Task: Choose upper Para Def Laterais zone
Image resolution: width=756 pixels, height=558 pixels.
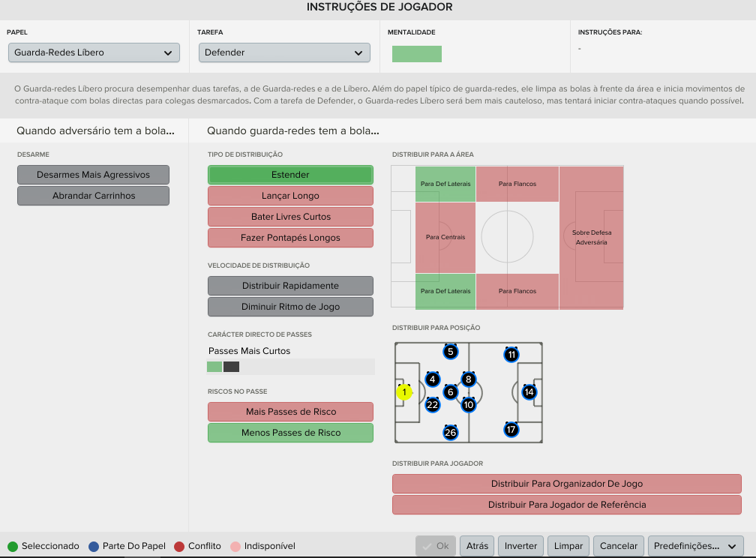Action: pos(445,184)
